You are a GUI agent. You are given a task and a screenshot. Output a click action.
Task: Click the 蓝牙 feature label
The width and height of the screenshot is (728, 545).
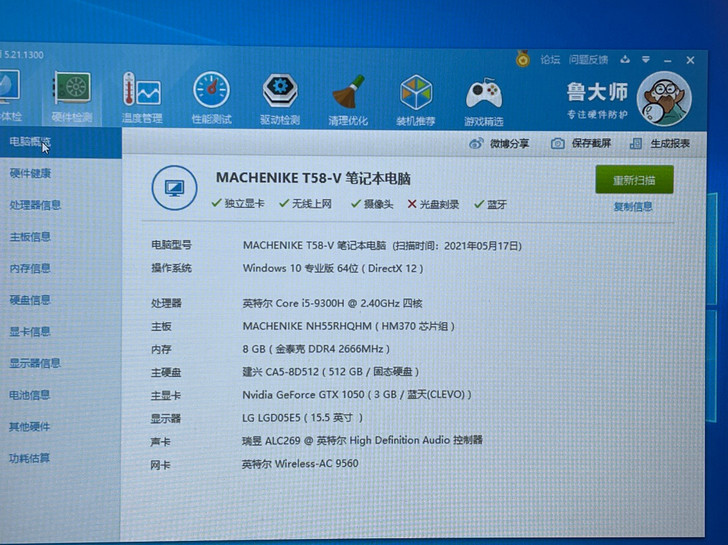[x=496, y=204]
